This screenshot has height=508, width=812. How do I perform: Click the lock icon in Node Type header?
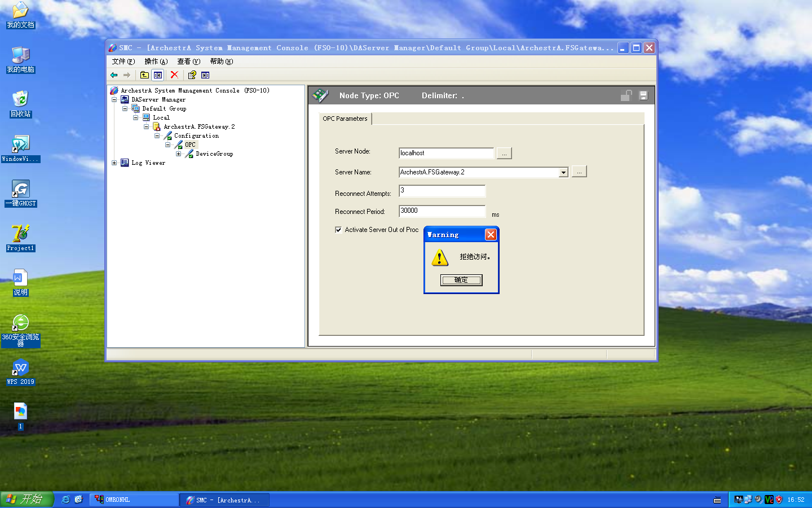626,95
